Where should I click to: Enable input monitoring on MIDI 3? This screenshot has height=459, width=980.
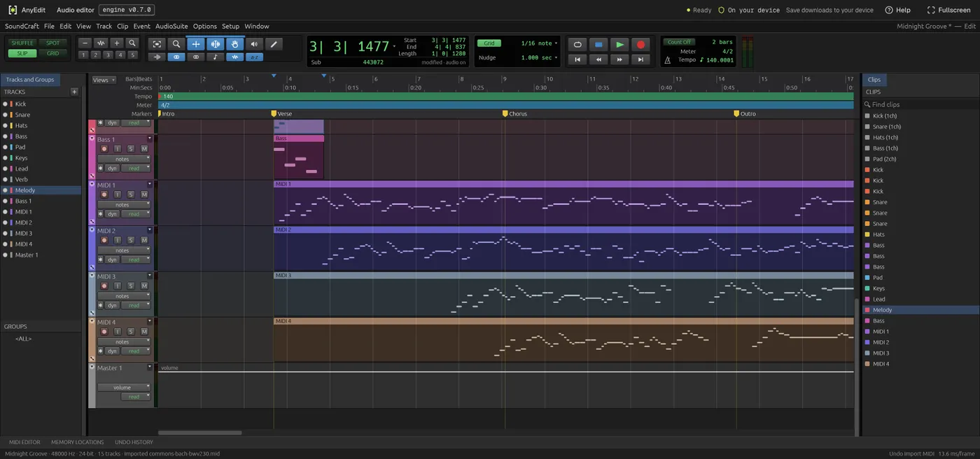click(118, 285)
